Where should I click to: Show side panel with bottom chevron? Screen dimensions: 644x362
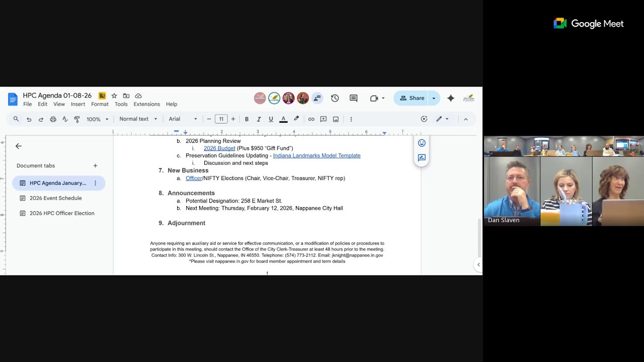pyautogui.click(x=478, y=264)
